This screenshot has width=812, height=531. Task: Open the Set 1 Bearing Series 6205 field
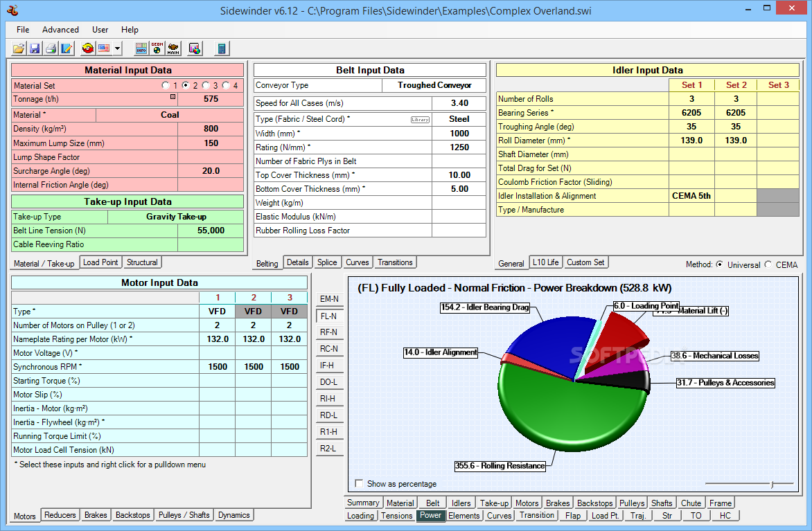point(691,113)
